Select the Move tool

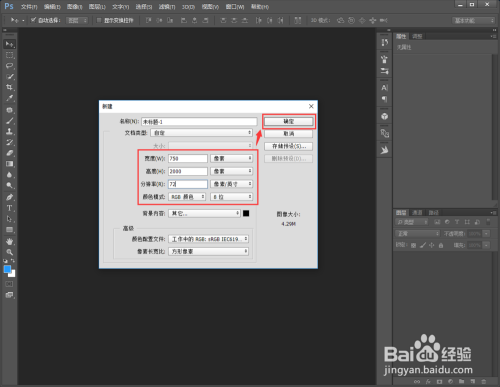click(x=9, y=44)
